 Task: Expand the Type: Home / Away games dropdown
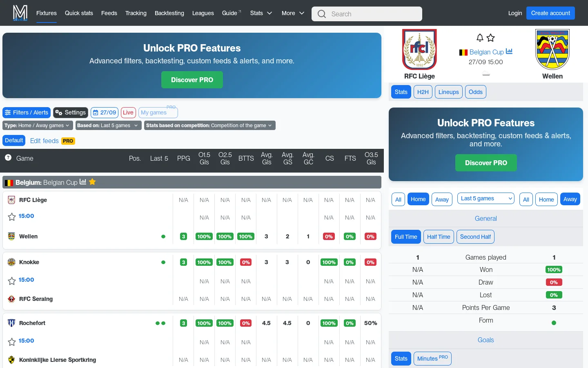(x=38, y=126)
